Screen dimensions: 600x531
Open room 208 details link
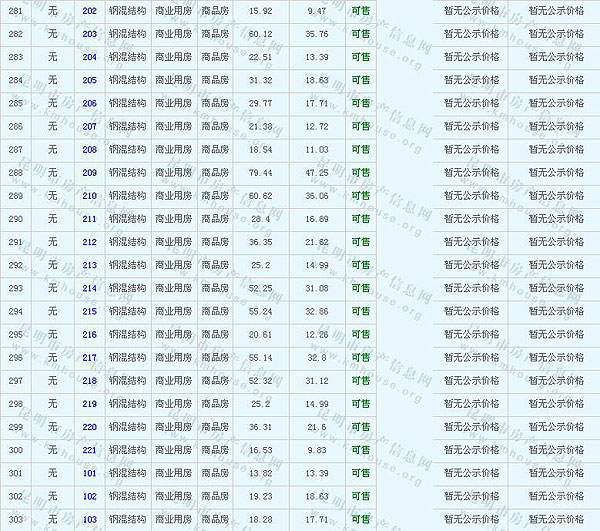coord(89,149)
